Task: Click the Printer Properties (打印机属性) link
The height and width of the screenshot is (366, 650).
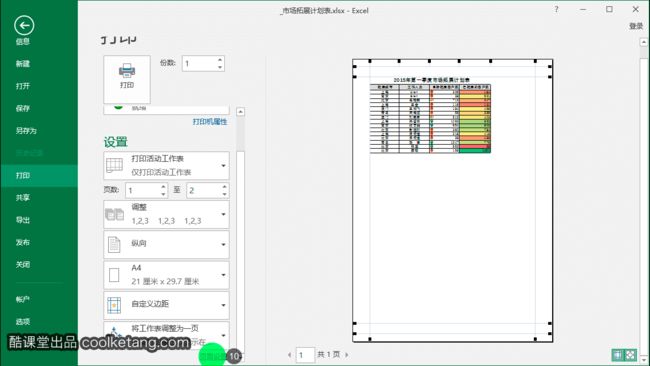Action: click(x=210, y=121)
